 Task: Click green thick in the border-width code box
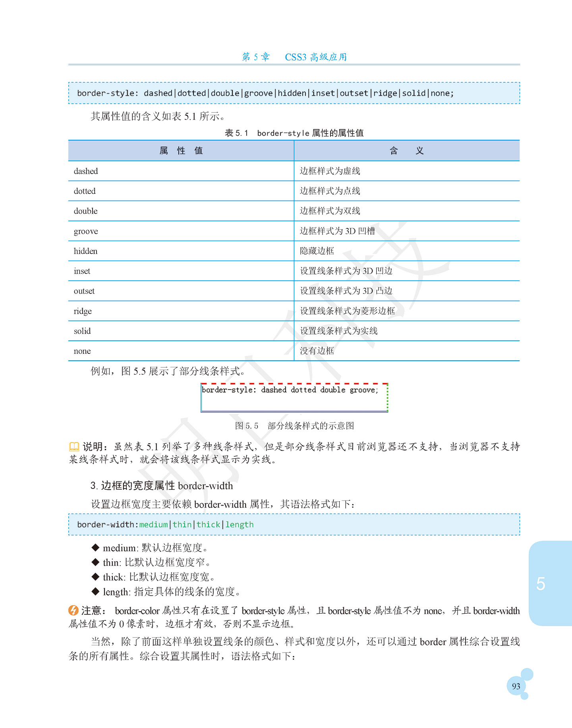tap(209, 525)
